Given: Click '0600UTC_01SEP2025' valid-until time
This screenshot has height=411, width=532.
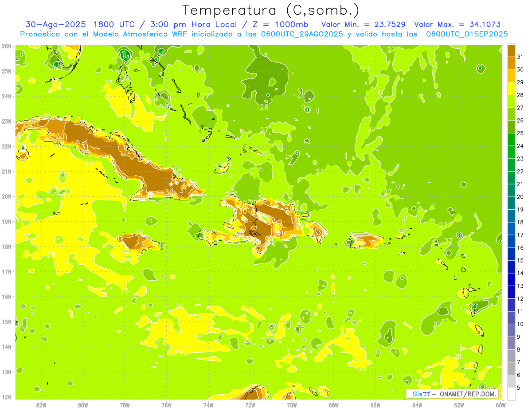Looking at the screenshot, I should tap(467, 34).
